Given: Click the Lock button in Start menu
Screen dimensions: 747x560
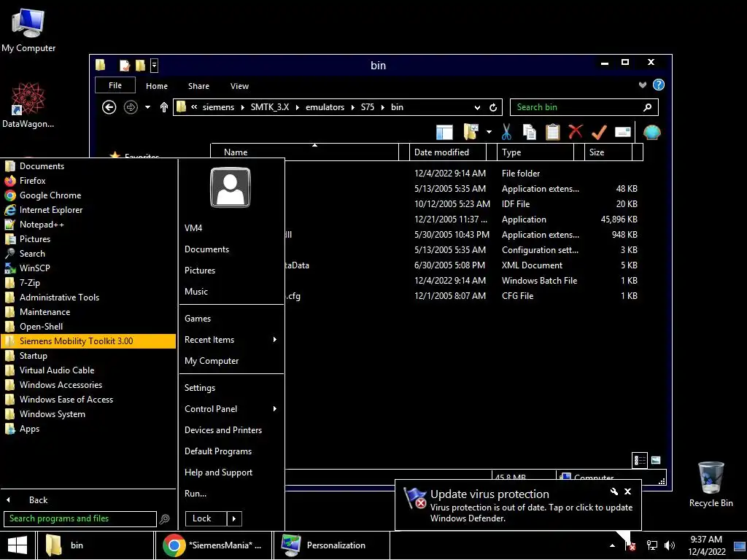Looking at the screenshot, I should [205, 518].
